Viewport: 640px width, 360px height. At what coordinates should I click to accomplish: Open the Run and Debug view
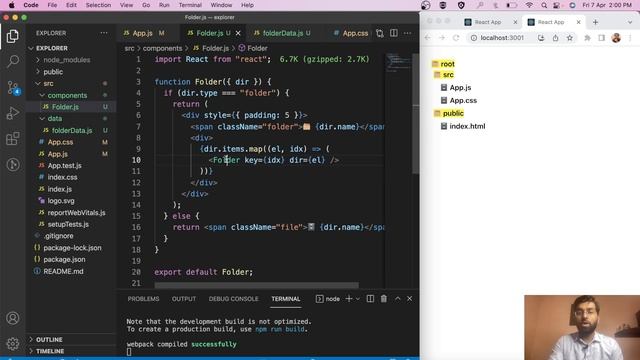point(13,113)
